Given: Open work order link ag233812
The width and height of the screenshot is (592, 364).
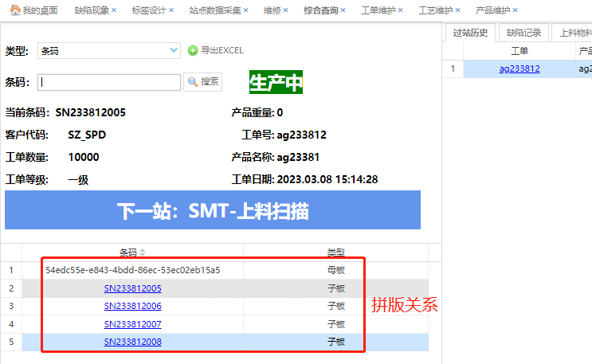Looking at the screenshot, I should coord(519,68).
